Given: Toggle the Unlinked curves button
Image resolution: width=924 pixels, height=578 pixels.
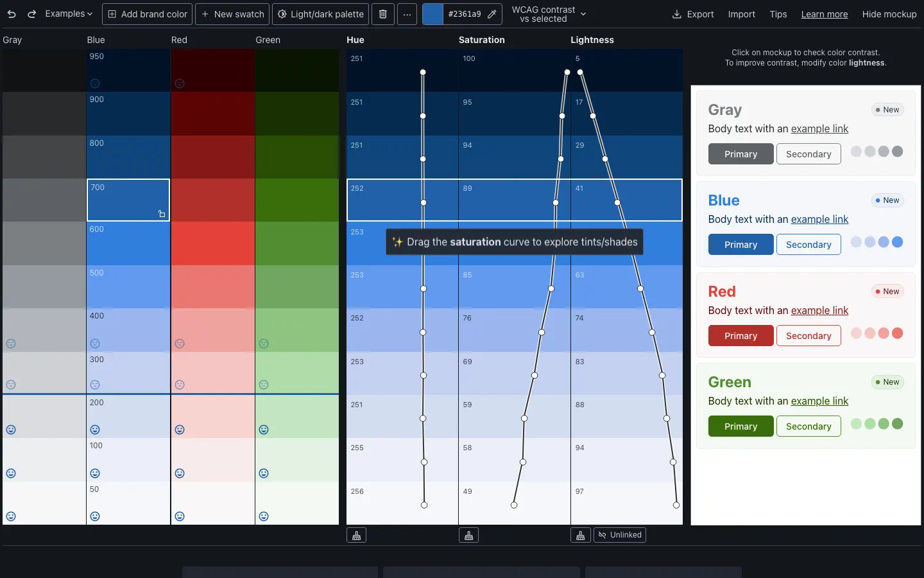Looking at the screenshot, I should [x=620, y=535].
